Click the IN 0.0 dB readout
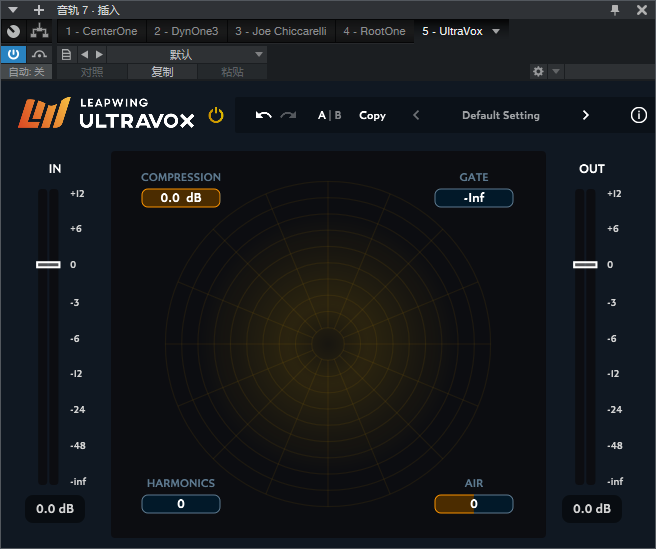Viewport: 656px width, 549px height. point(55,509)
